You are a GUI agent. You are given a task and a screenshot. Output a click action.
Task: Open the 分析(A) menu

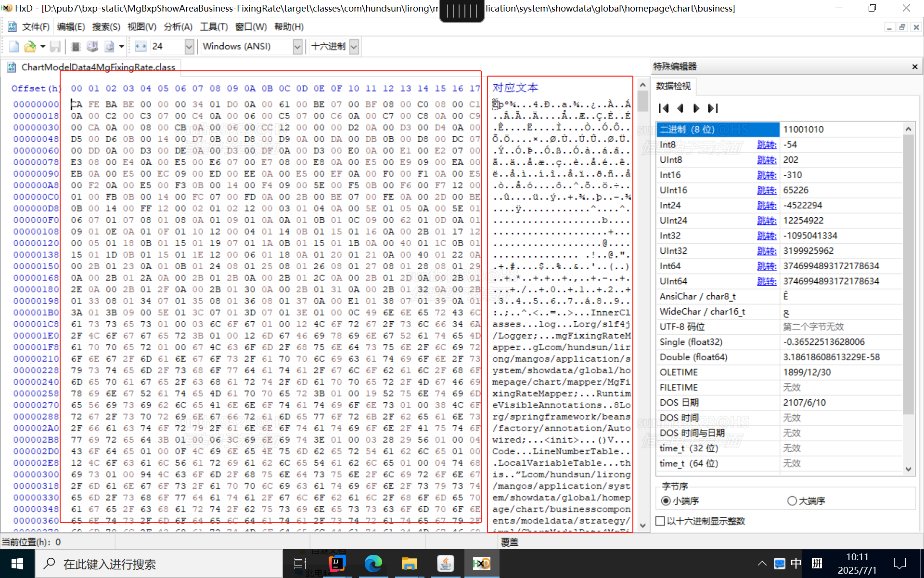click(x=178, y=27)
